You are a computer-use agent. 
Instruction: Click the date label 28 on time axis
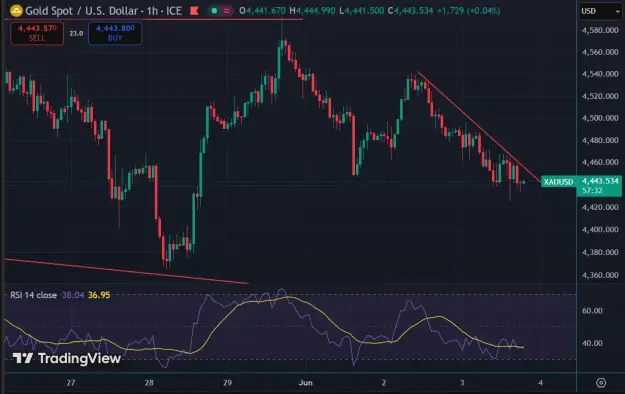149,383
